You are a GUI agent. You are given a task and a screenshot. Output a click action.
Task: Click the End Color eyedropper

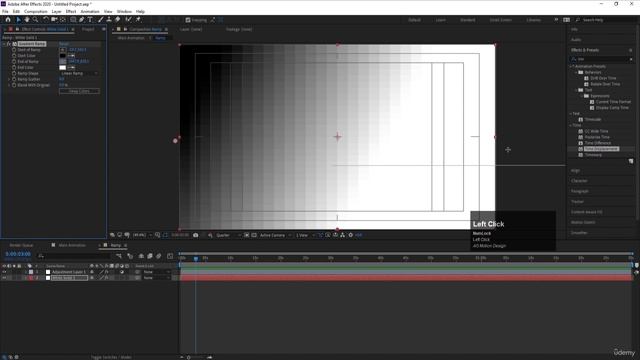pos(71,67)
